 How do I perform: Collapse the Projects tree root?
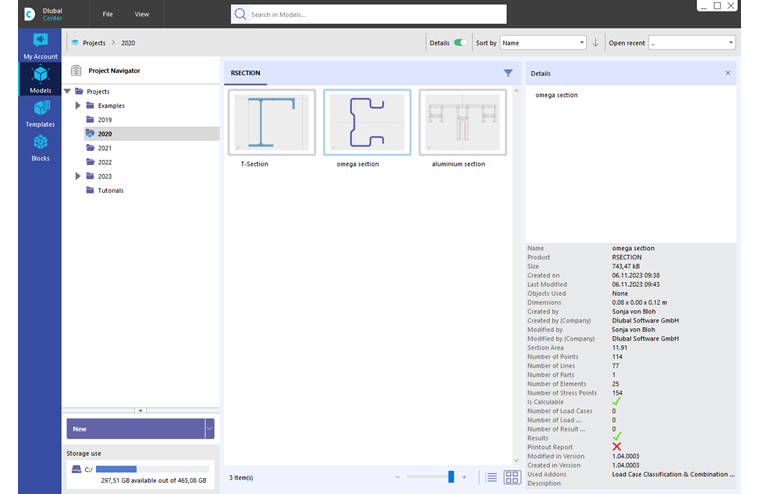pyautogui.click(x=67, y=91)
